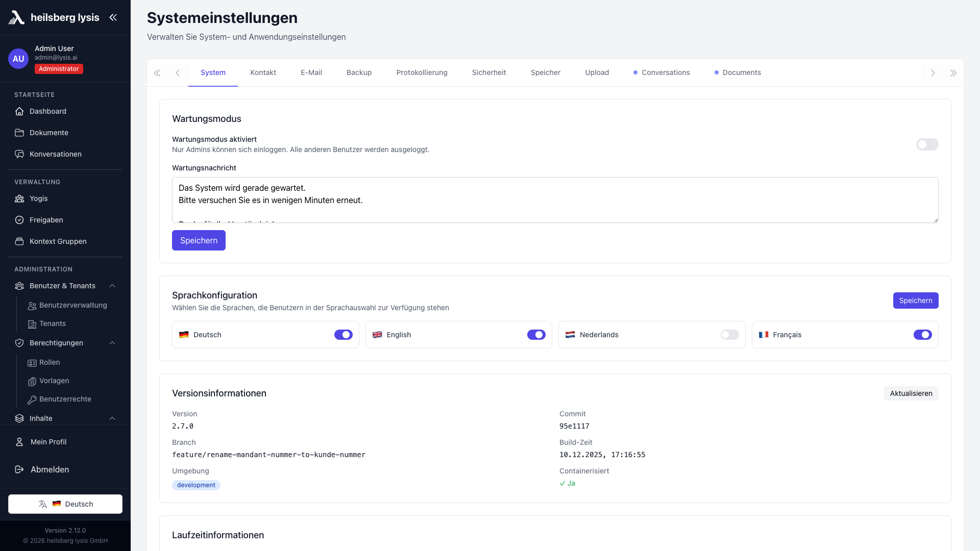Collapse the Benutzer & Tenants section
This screenshot has width=980, height=551.
coord(112,286)
